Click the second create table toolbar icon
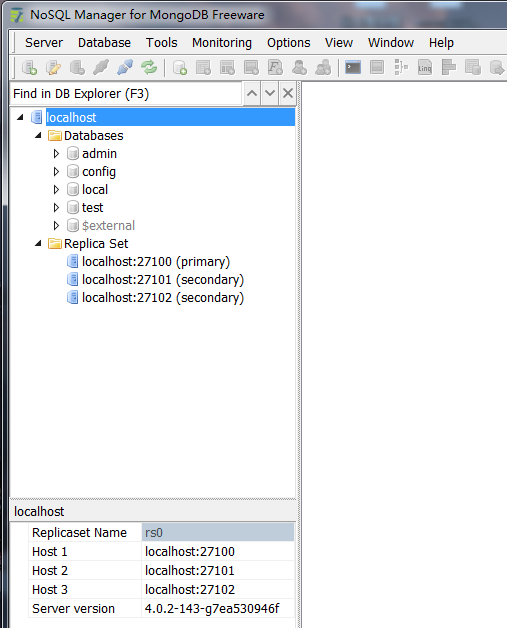Viewport: 507px width, 628px height. (x=227, y=67)
